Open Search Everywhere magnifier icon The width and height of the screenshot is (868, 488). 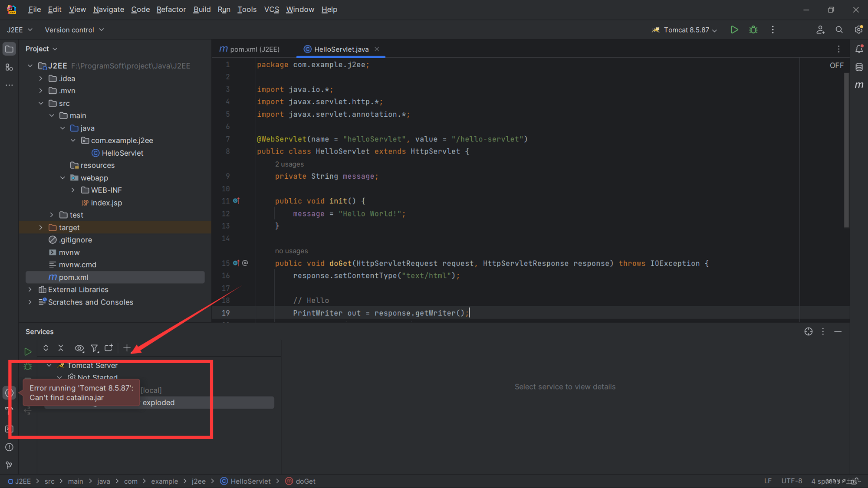[839, 30]
